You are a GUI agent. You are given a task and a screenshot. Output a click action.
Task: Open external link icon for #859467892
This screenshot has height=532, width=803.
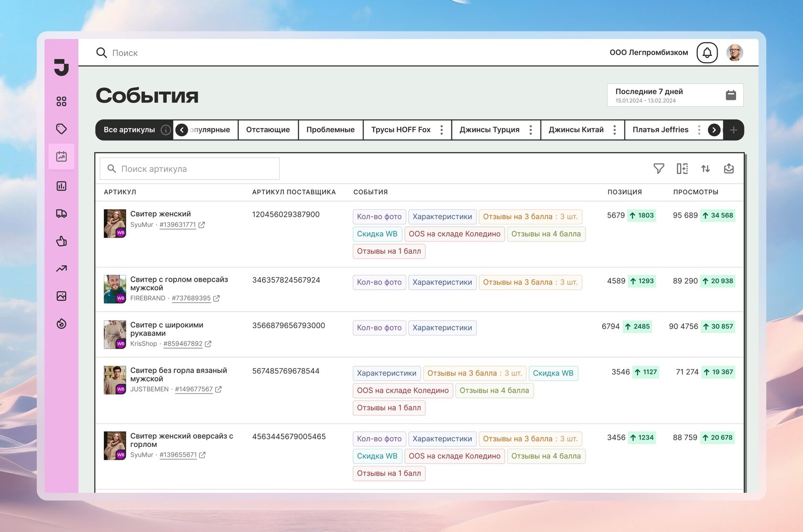208,344
